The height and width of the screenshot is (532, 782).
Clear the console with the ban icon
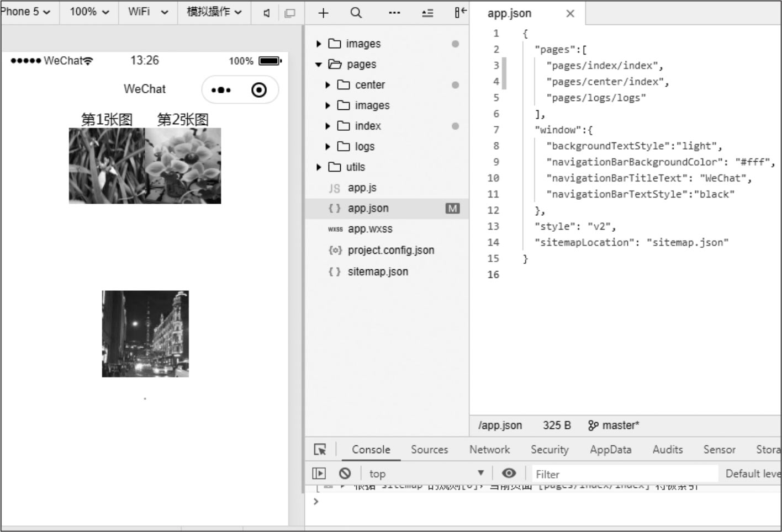click(345, 474)
